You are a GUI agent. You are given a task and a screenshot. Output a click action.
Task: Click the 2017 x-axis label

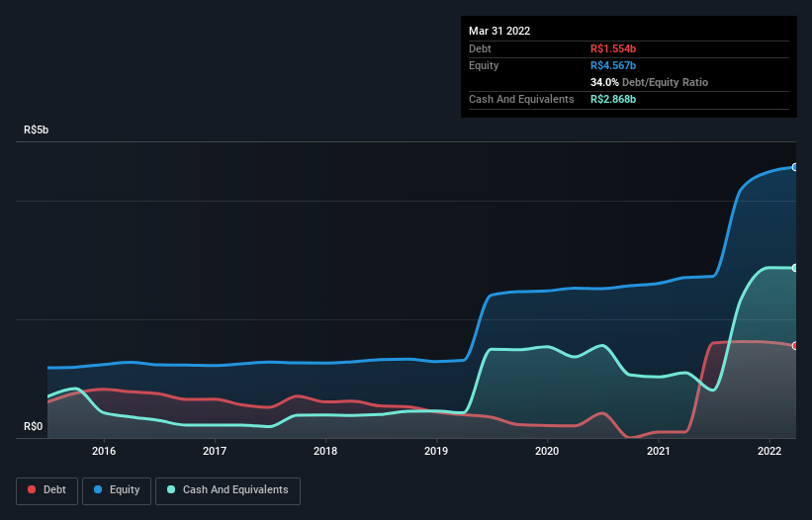tap(215, 451)
